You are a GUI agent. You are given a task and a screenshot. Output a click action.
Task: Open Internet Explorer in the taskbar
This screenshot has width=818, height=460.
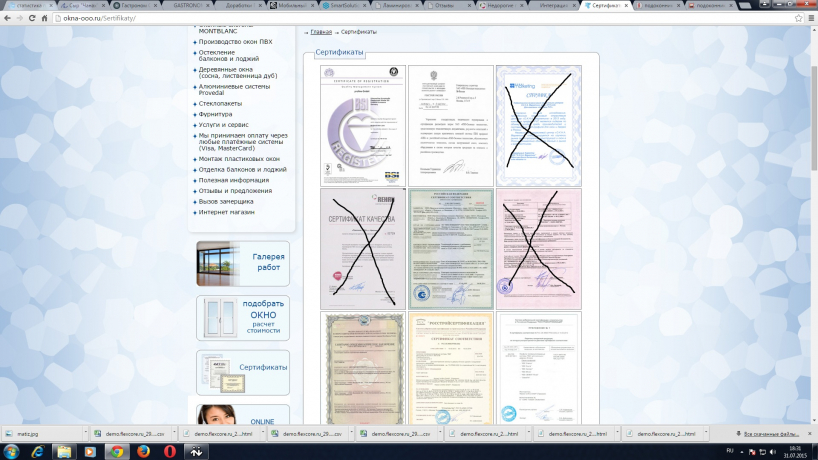[37, 452]
